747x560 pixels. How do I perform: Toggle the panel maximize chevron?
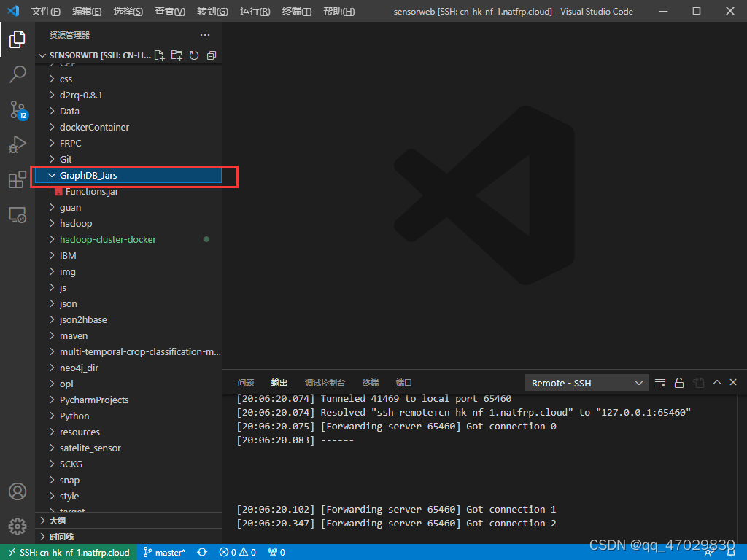tap(716, 381)
